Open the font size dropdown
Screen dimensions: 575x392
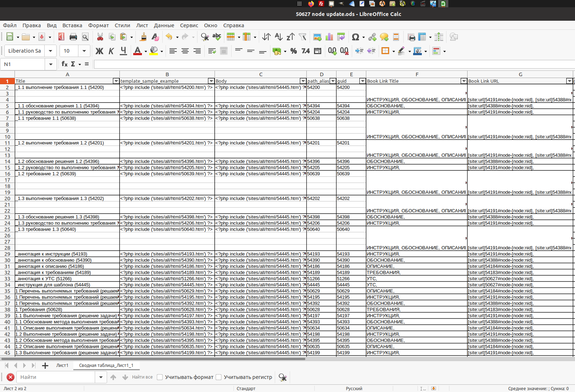pos(84,51)
